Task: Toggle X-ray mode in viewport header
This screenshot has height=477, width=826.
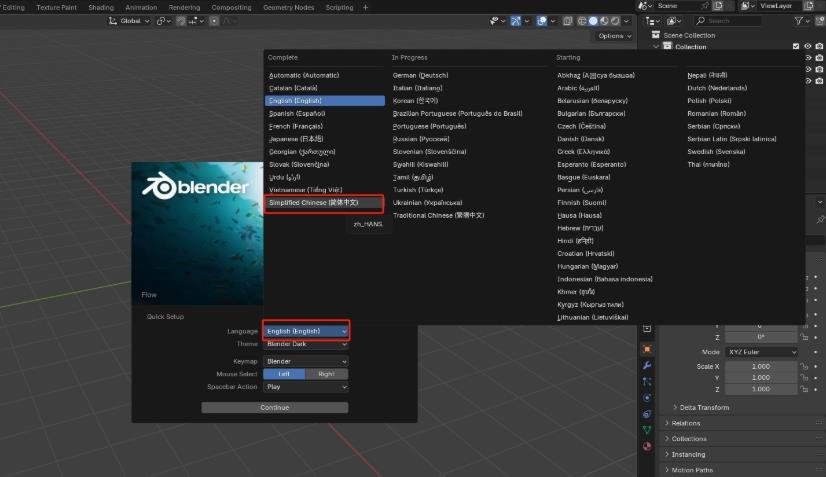Action: coord(567,21)
